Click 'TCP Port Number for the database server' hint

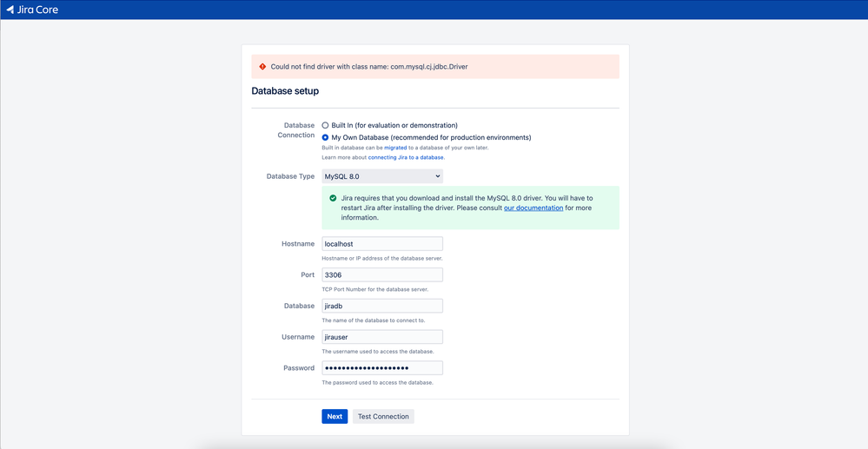374,289
